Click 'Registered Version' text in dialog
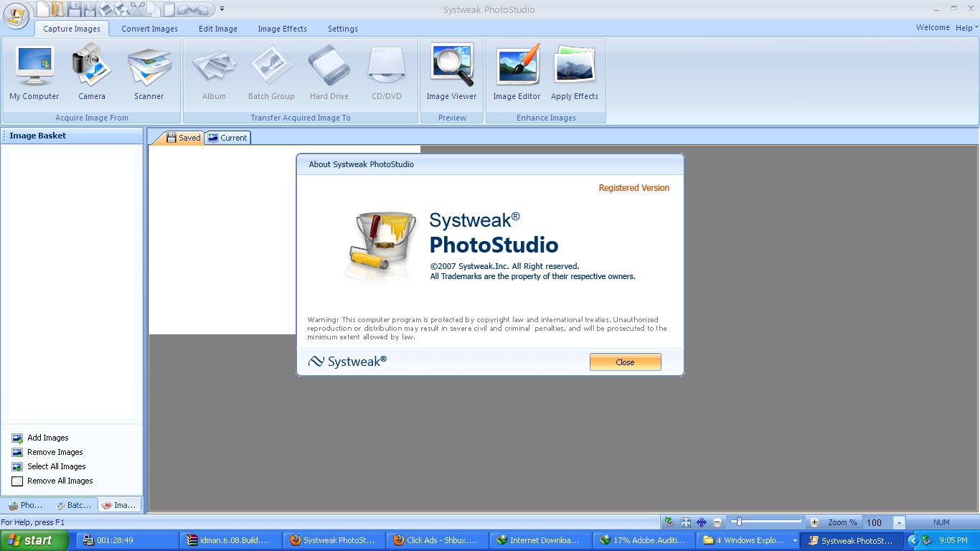This screenshot has height=551, width=980. [x=633, y=188]
